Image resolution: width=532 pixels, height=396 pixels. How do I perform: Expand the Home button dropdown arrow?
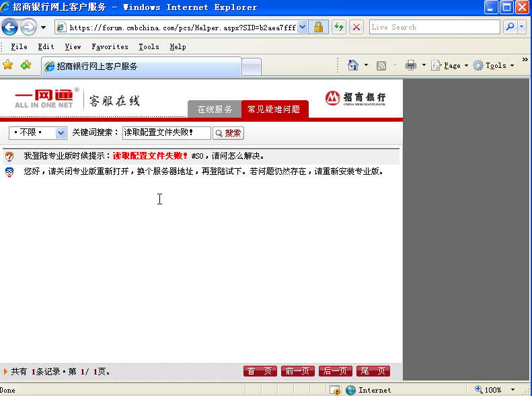click(x=366, y=65)
